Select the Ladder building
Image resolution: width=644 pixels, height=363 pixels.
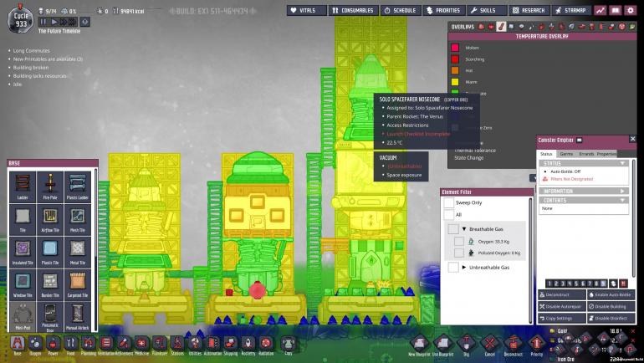click(x=23, y=187)
